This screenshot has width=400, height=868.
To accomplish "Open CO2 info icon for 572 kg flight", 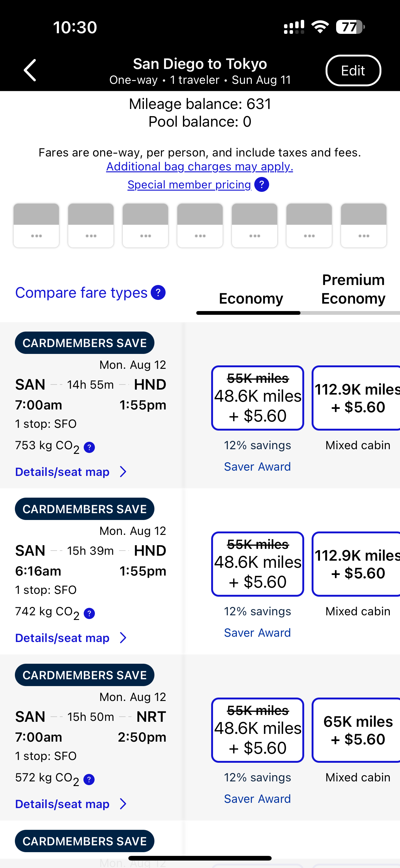I will (x=89, y=780).
